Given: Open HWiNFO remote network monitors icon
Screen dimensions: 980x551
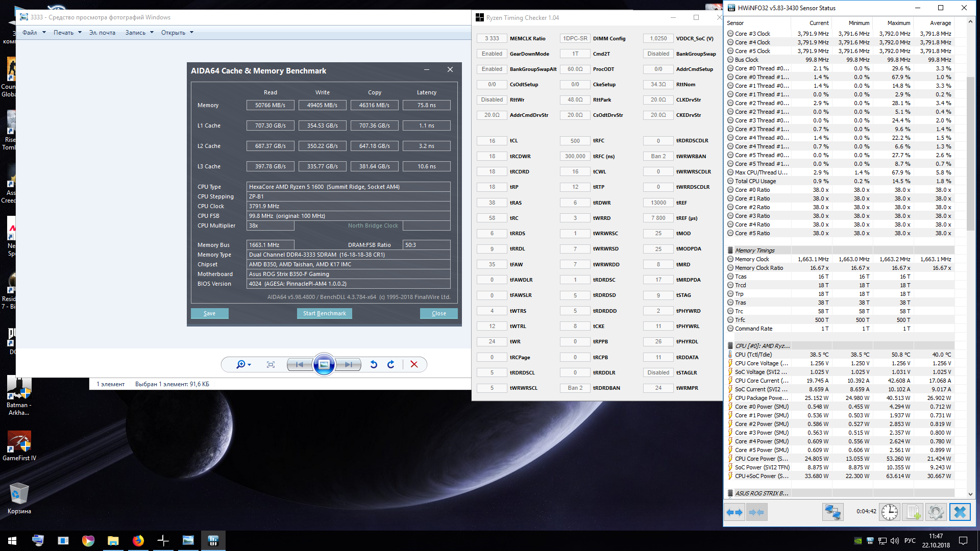Looking at the screenshot, I should pyautogui.click(x=832, y=512).
